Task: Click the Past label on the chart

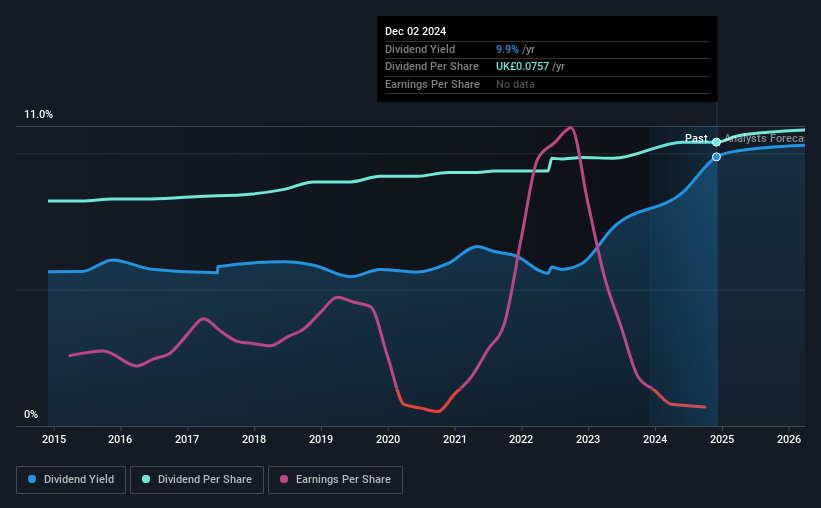Action: [x=696, y=138]
